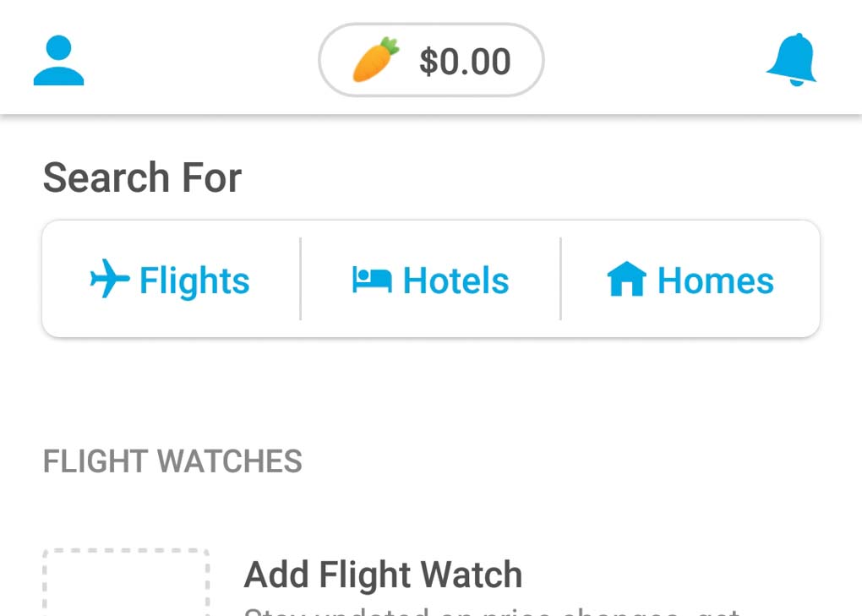Tap the blank header area left of the balance pill
The image size is (862, 616).
point(201,61)
